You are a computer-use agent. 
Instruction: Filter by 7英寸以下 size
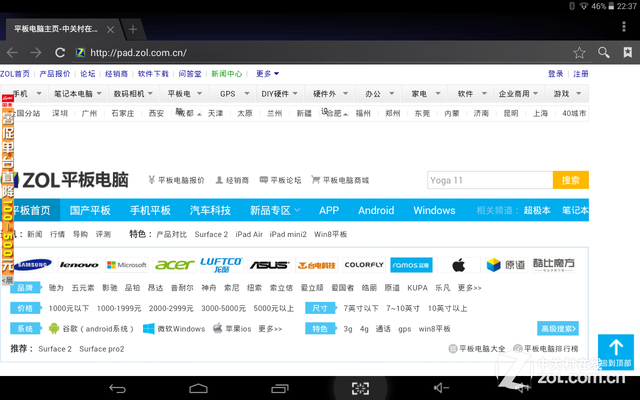(361, 308)
